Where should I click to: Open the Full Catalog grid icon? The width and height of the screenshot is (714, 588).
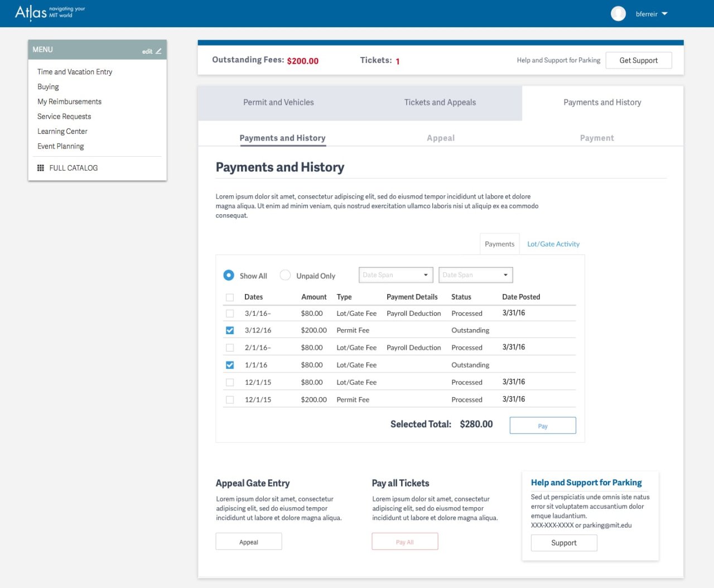click(40, 168)
